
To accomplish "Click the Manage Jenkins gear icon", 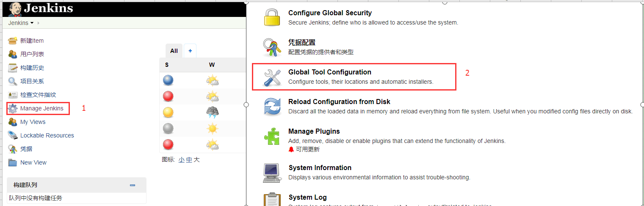I will tap(13, 108).
